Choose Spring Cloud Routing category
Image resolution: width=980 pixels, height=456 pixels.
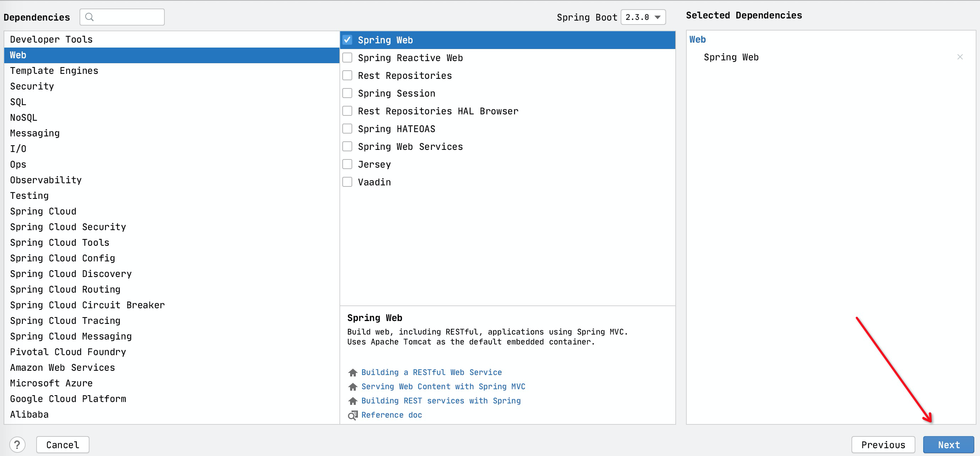171,289
